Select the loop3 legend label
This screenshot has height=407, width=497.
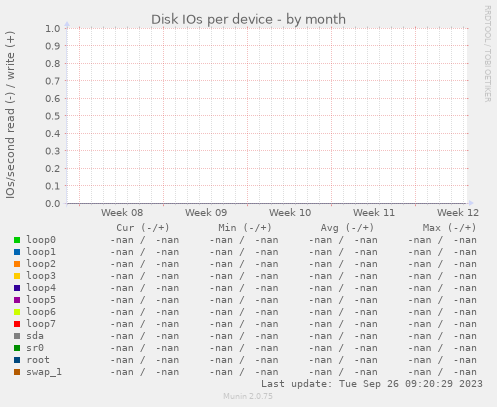click(41, 276)
